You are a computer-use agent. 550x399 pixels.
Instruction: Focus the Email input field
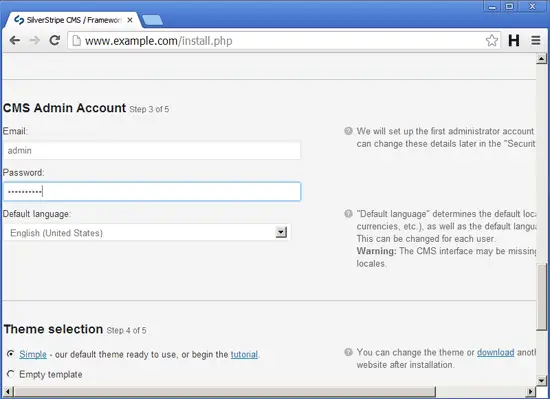(x=152, y=150)
